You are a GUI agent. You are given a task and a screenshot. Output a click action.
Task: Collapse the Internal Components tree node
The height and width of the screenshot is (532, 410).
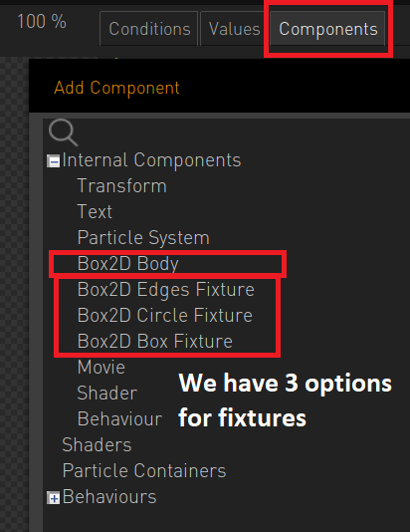pyautogui.click(x=53, y=161)
